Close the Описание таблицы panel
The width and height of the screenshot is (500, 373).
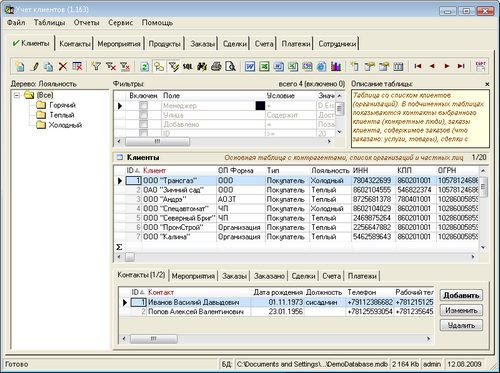tap(487, 84)
